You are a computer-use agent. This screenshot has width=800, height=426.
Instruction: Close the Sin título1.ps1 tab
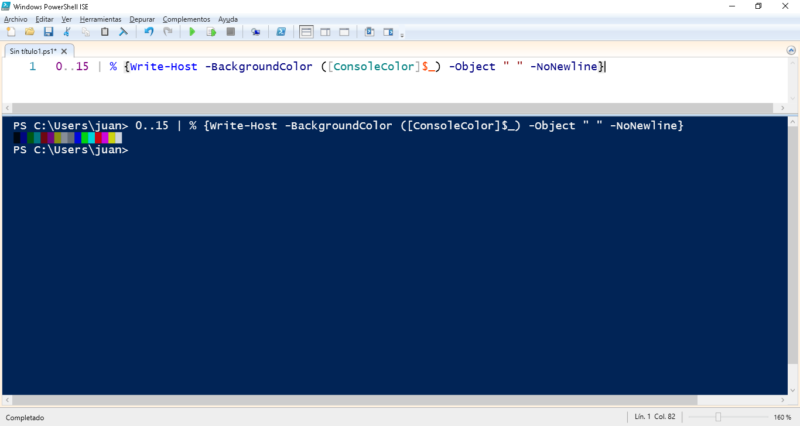[64, 51]
